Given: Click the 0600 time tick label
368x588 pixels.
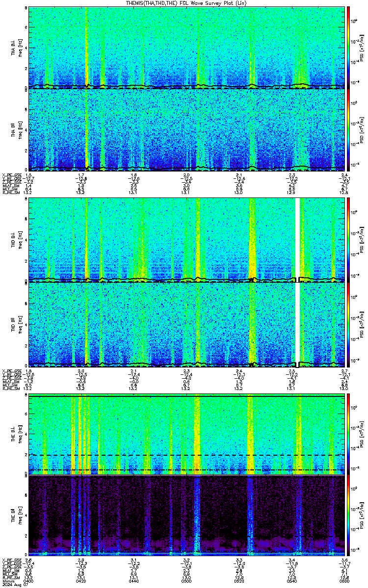Looking at the screenshot, I should pos(344,581).
